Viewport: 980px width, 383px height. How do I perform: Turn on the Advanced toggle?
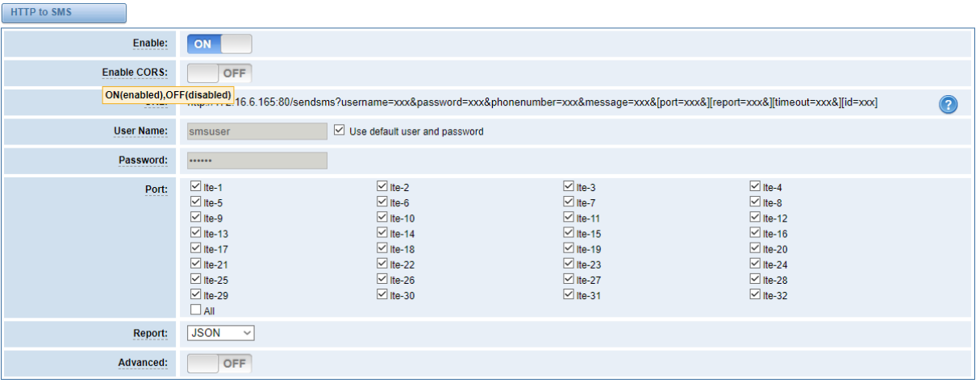tap(219, 364)
